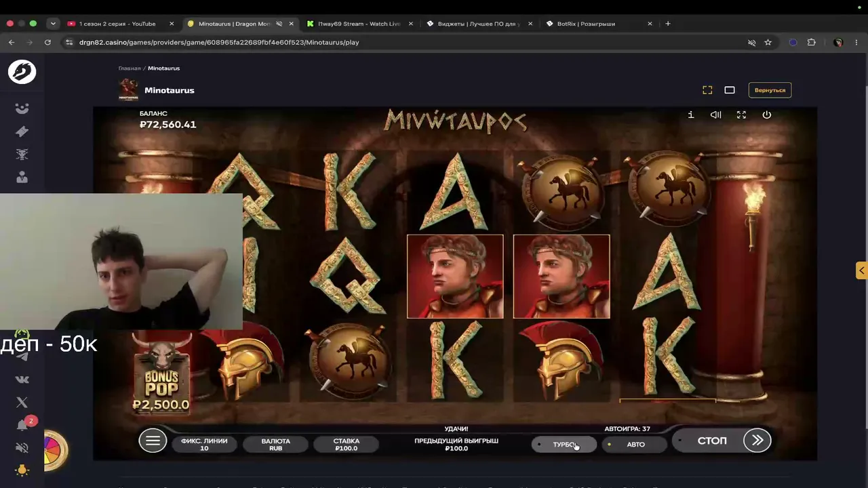Click the Фикс. линии 10 pill
This screenshot has width=868, height=488.
click(x=204, y=444)
